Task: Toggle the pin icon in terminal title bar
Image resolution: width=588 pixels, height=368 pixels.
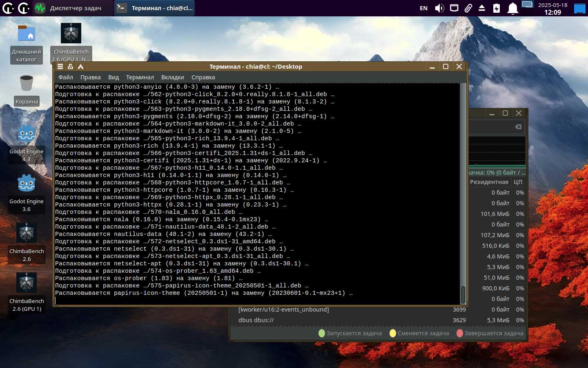Action: click(x=70, y=67)
